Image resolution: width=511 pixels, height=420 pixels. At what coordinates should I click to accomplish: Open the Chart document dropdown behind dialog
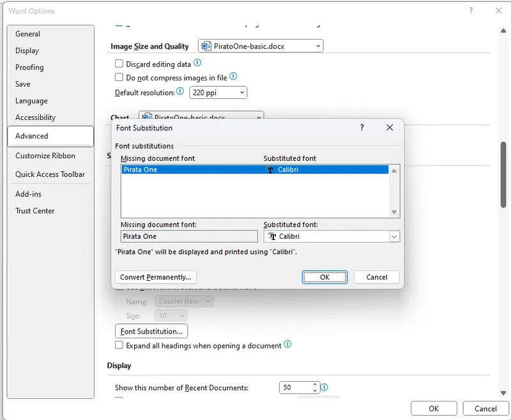pos(201,116)
